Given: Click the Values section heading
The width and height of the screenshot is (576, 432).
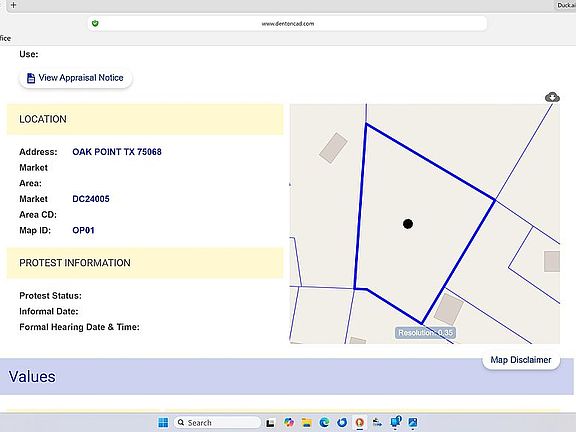Looking at the screenshot, I should point(32,377).
